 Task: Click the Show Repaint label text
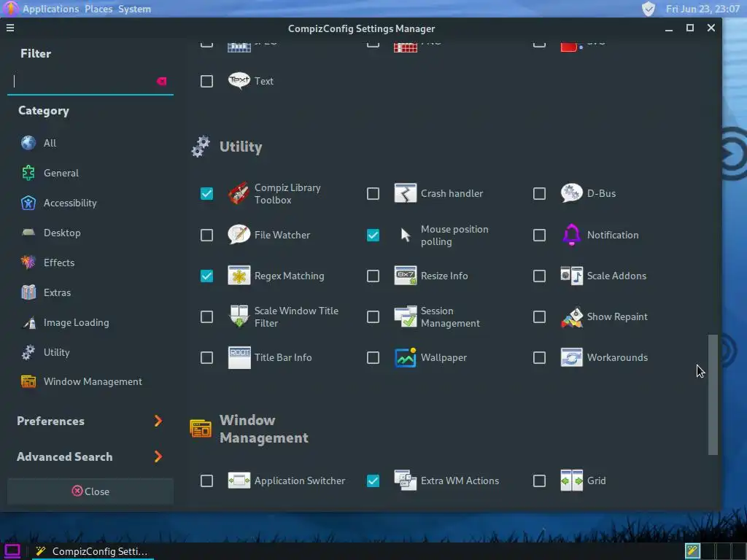pos(617,316)
